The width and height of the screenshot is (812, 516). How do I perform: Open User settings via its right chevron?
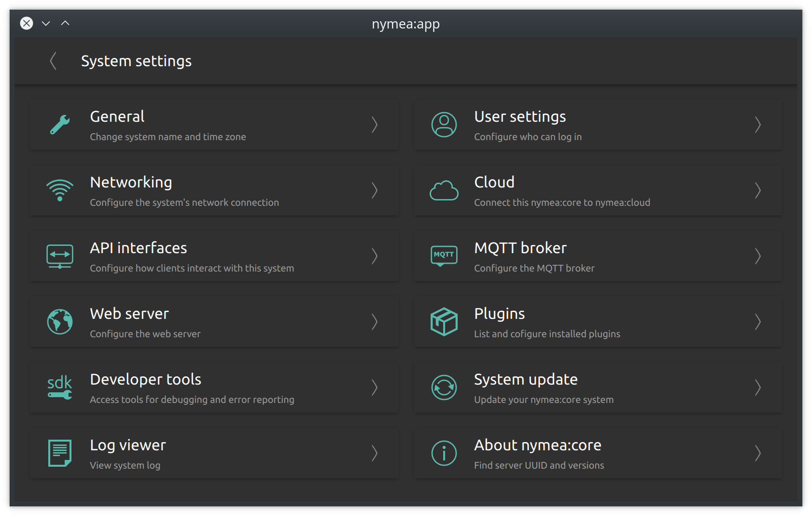tap(758, 125)
